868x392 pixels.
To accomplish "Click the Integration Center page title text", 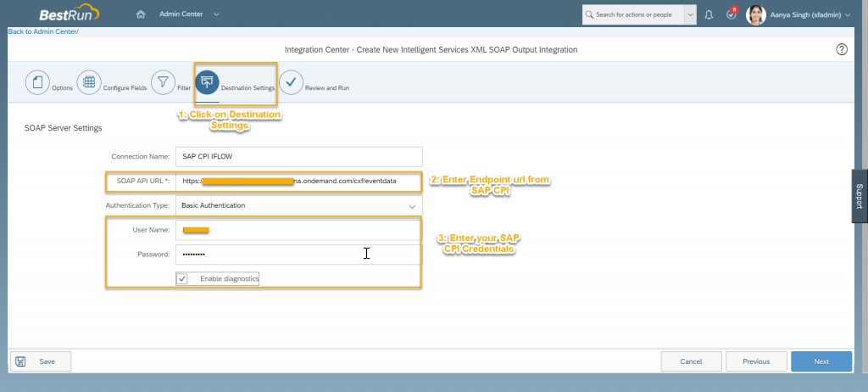I will click(x=431, y=49).
